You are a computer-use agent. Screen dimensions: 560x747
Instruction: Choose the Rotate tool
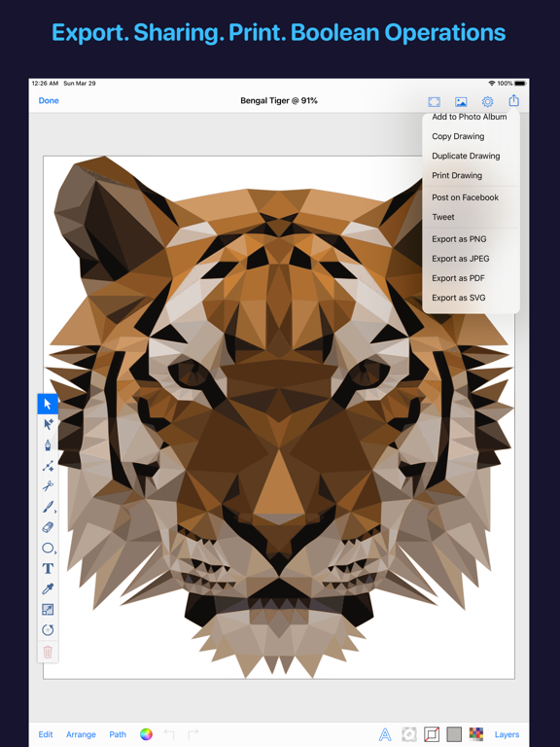[48, 630]
